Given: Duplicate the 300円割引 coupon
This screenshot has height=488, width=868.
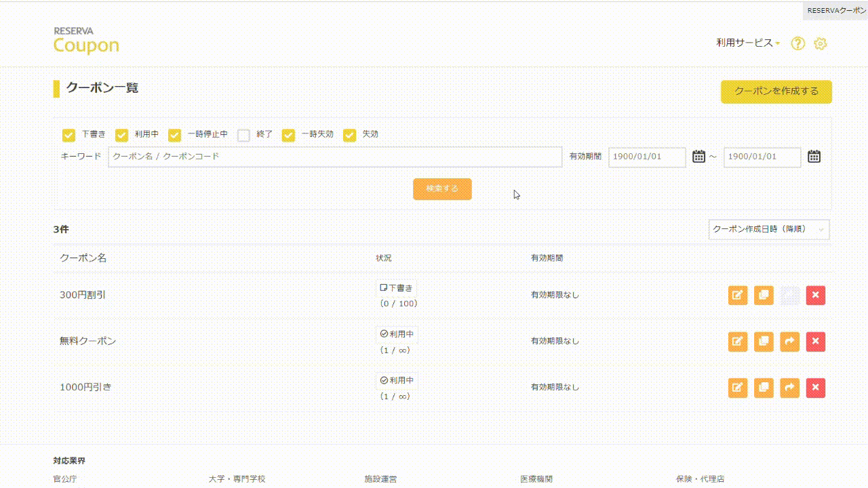Looking at the screenshot, I should point(764,296).
